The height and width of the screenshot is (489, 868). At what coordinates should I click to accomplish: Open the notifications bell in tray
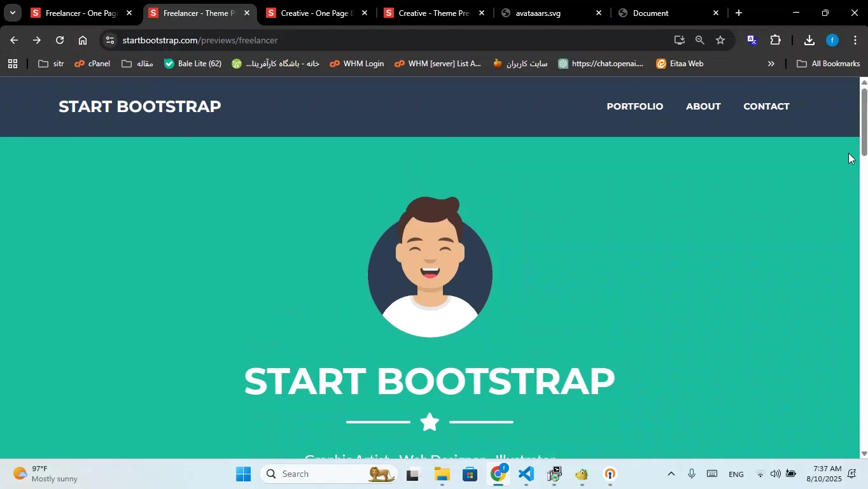(x=852, y=474)
